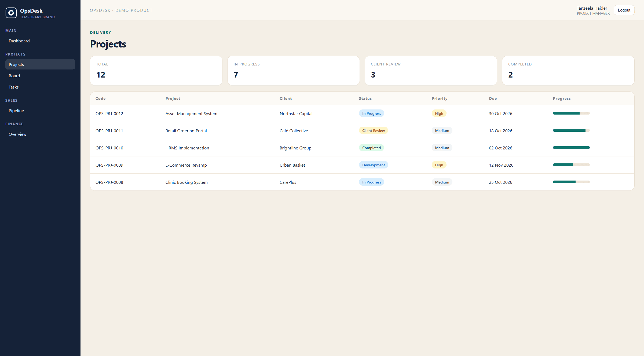Viewport: 644px width, 356px height.
Task: Click client Brightline Group
Action: tap(295, 148)
